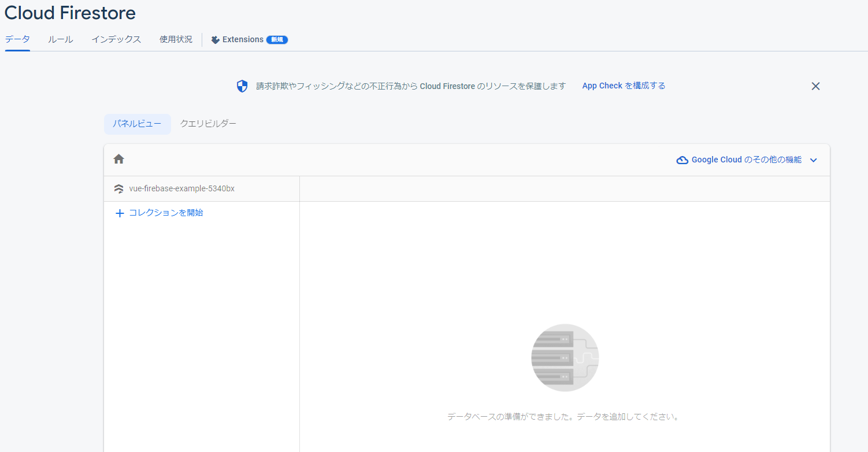Switch to the ルール tab
The image size is (868, 452).
[61, 39]
